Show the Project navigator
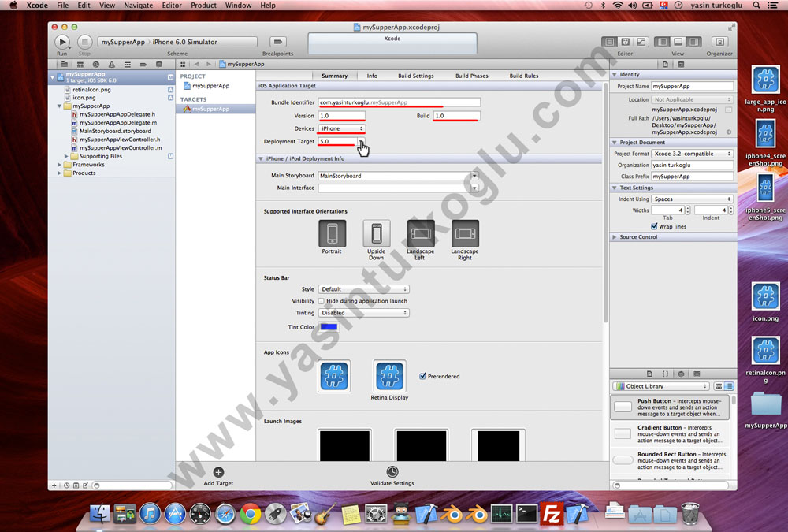The width and height of the screenshot is (788, 532). tap(65, 65)
